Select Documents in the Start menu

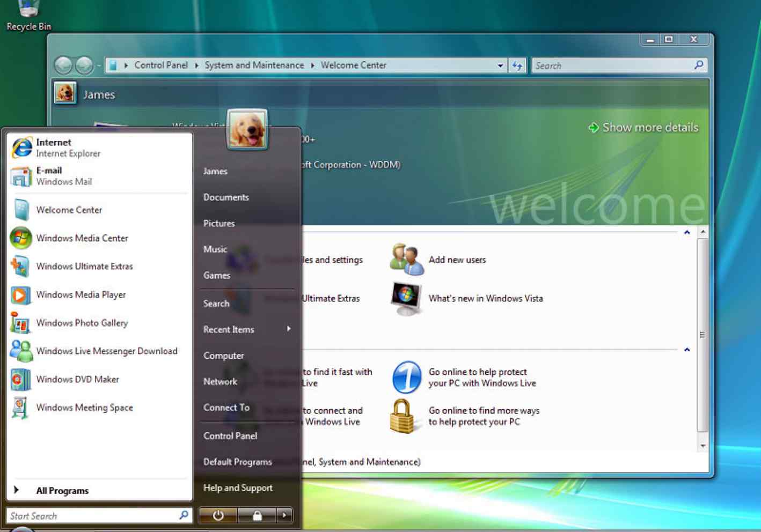tap(226, 197)
